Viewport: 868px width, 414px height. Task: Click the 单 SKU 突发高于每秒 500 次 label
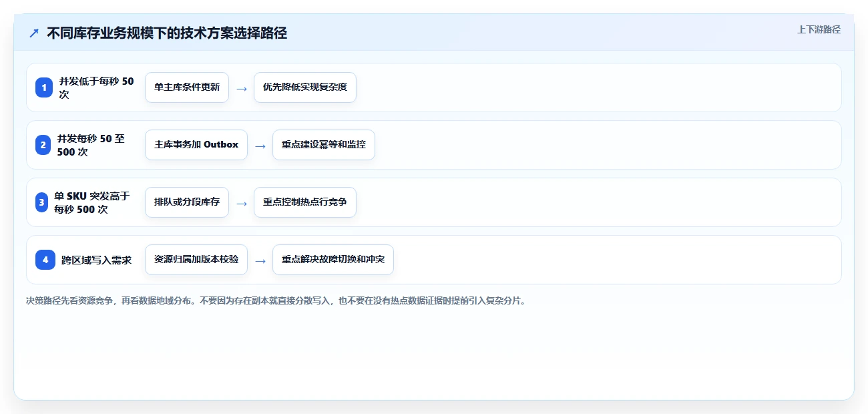92,202
